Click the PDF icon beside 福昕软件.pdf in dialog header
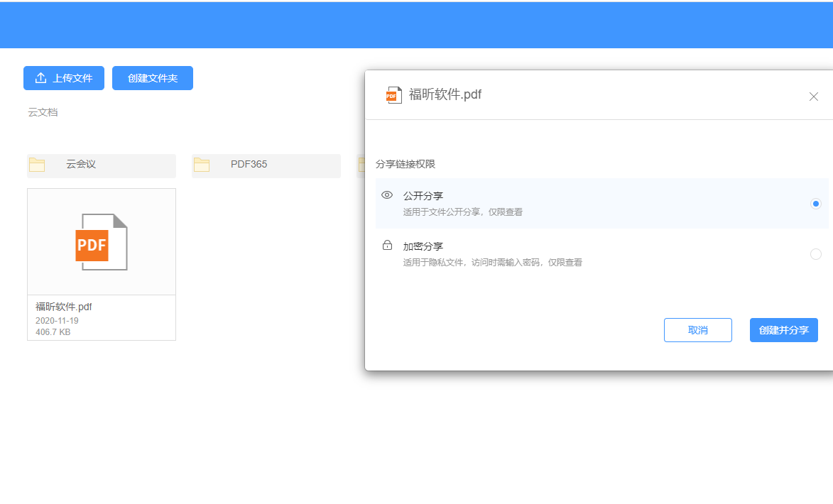 pos(394,94)
